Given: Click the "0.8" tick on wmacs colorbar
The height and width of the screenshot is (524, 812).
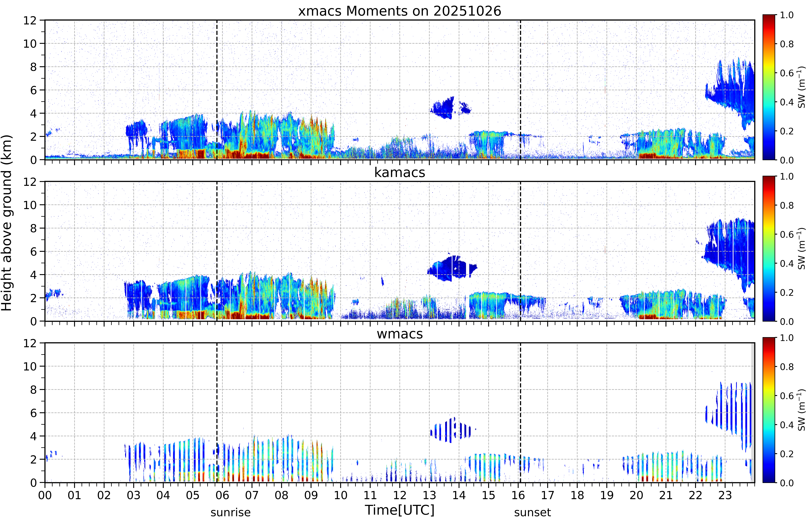Looking at the screenshot, I should (787, 367).
